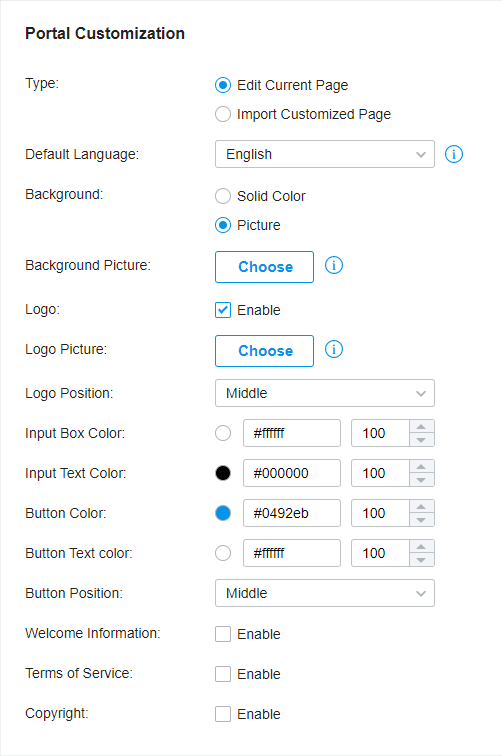Uncheck the Logo Enable checkbox
Image resolution: width=502 pixels, height=756 pixels.
click(x=223, y=310)
